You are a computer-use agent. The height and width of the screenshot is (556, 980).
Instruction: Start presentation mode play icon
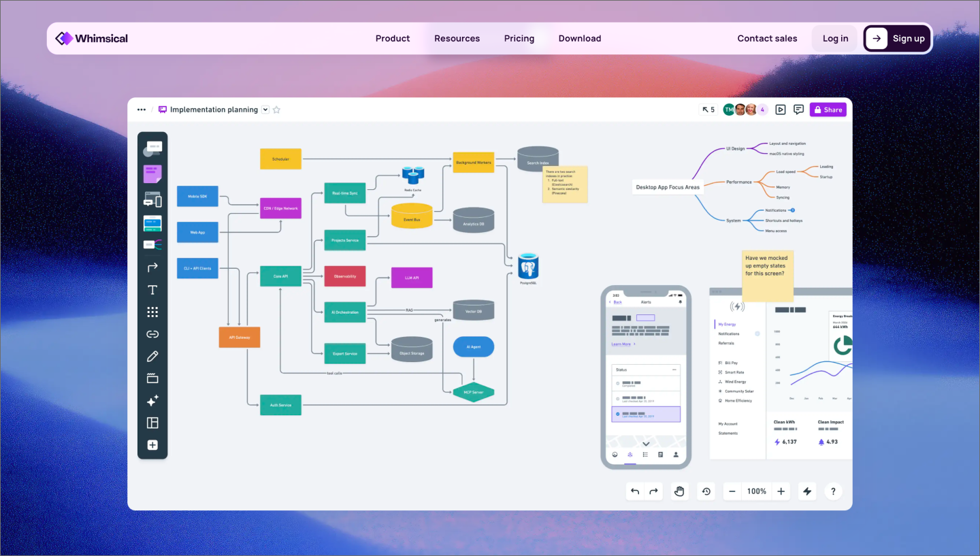pyautogui.click(x=781, y=110)
